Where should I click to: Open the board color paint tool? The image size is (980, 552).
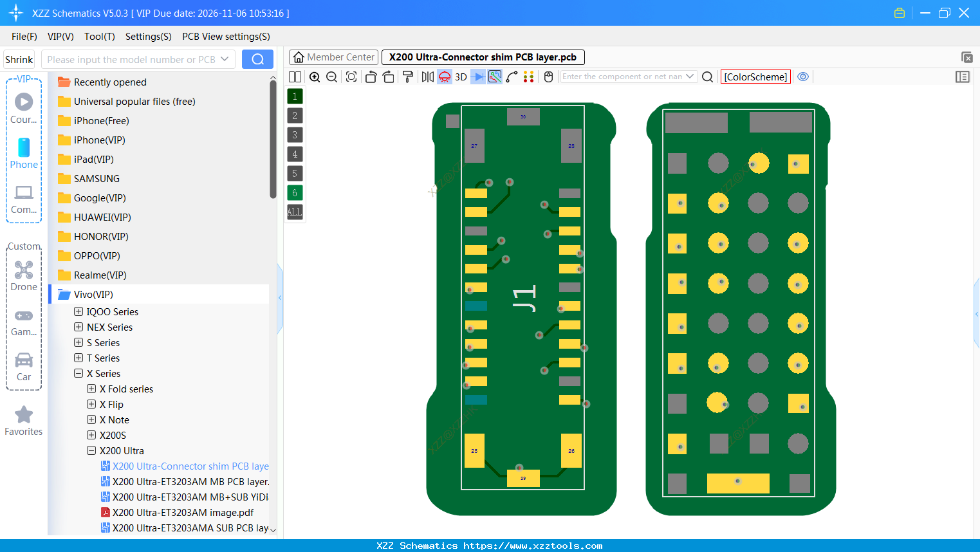pos(407,77)
